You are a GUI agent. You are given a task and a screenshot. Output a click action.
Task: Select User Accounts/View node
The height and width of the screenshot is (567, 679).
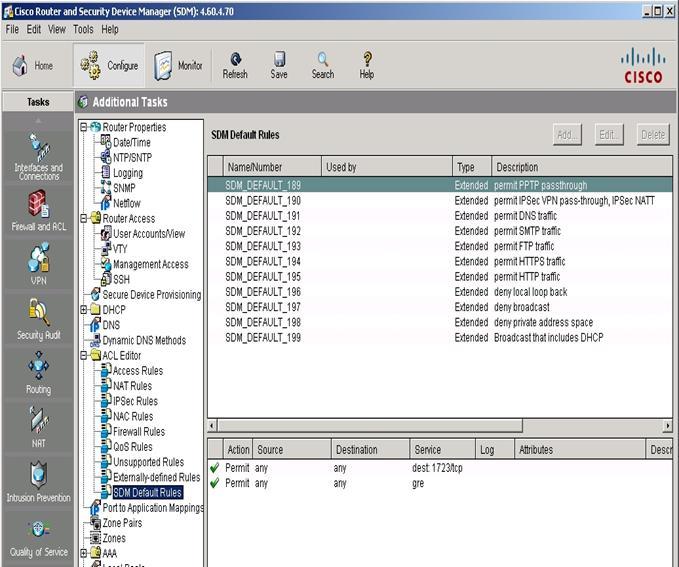(149, 234)
